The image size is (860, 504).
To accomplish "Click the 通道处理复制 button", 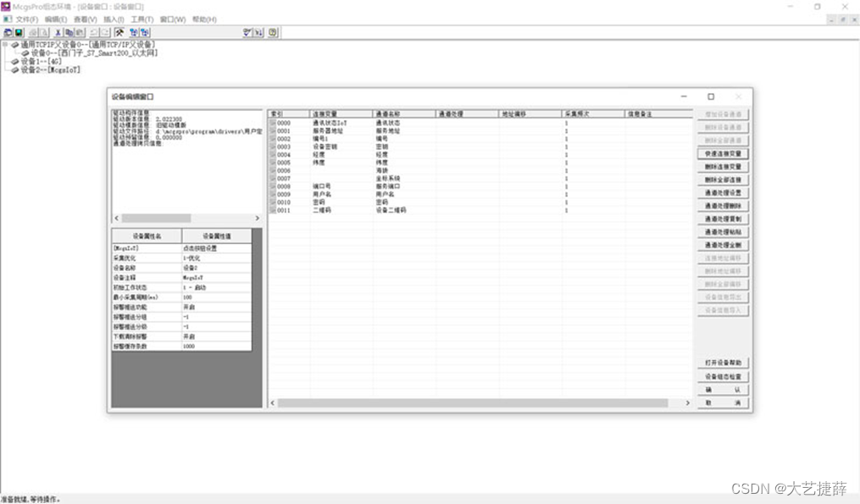I will pos(723,219).
